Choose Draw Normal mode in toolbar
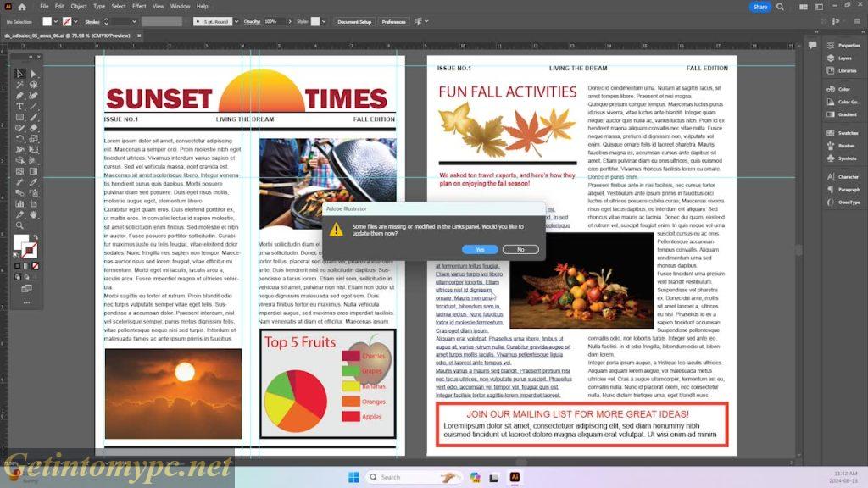Image resolution: width=868 pixels, height=488 pixels. point(17,277)
